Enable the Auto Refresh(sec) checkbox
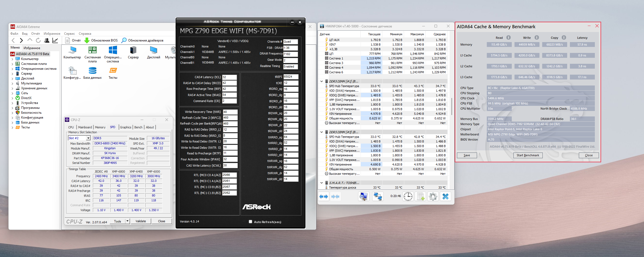 (x=250, y=222)
